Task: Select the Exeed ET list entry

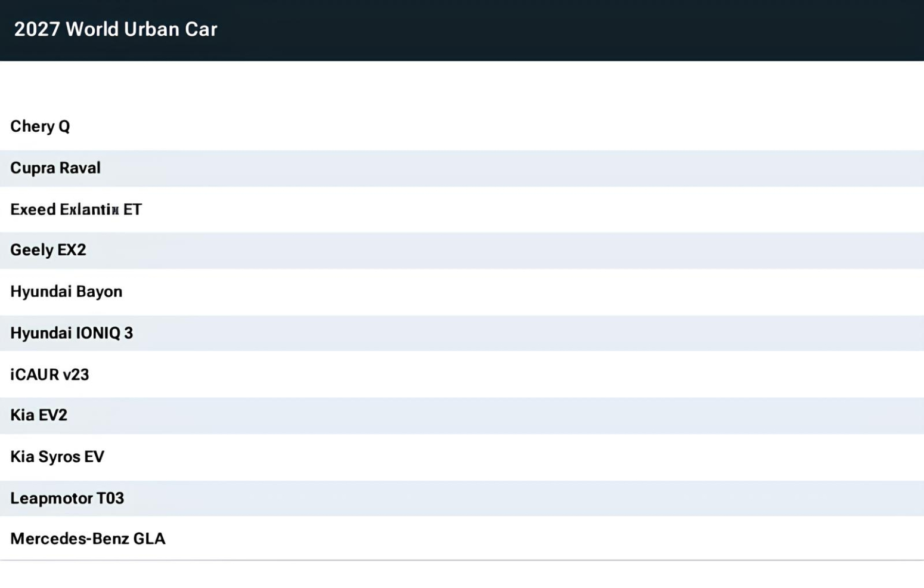Action: coord(462,209)
